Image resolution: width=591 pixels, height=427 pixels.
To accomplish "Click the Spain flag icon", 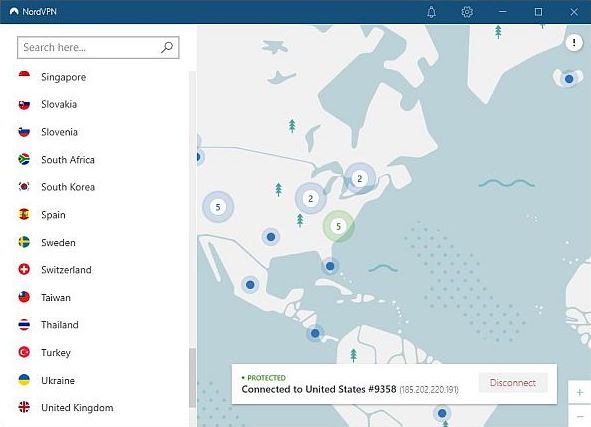I will pyautogui.click(x=24, y=214).
